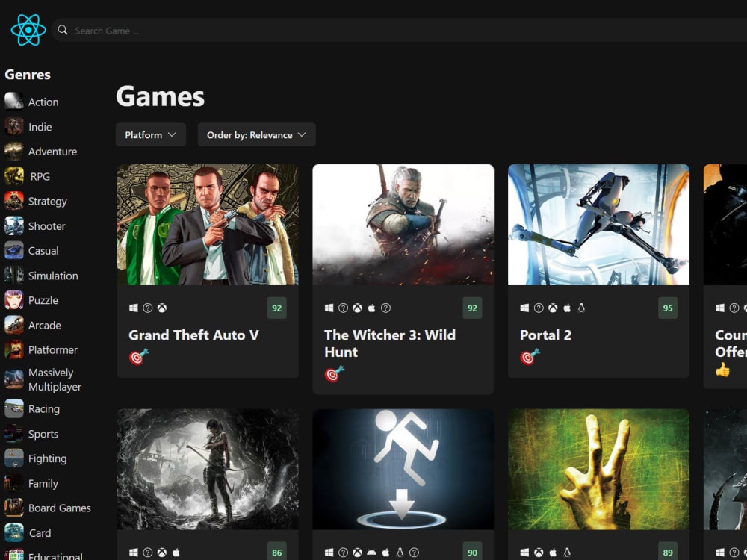
Task: Click the Grand Theft Auto V title
Action: click(x=193, y=335)
